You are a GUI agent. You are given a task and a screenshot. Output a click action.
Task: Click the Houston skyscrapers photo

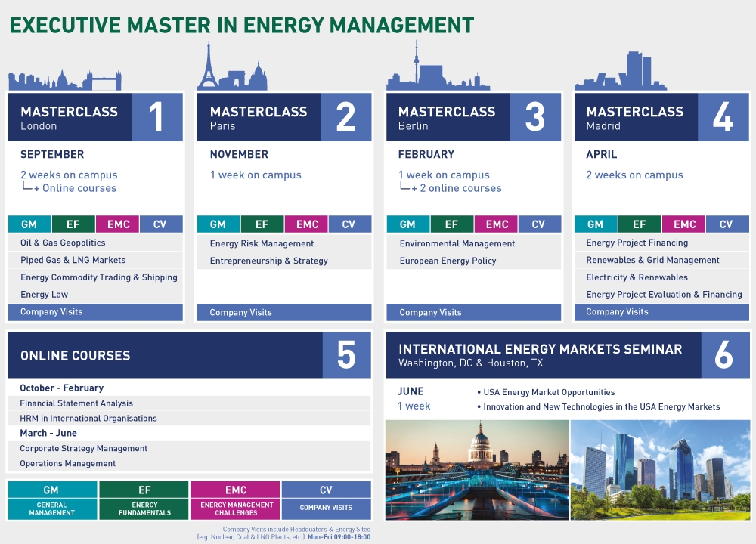(660, 470)
